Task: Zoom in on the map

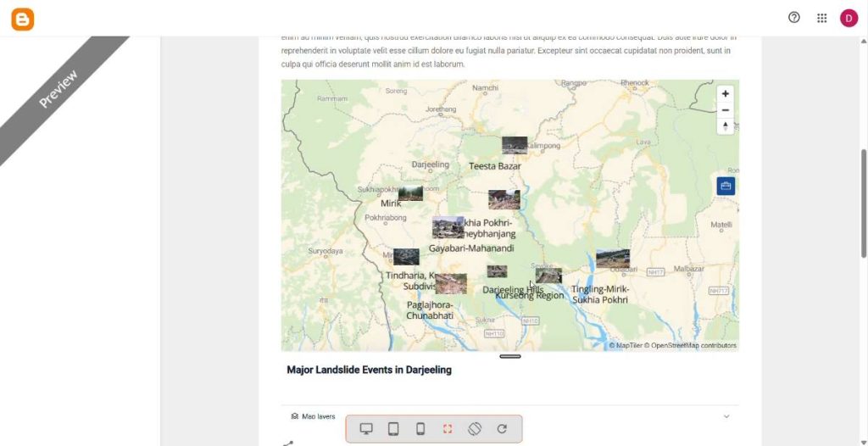Action: coord(726,93)
